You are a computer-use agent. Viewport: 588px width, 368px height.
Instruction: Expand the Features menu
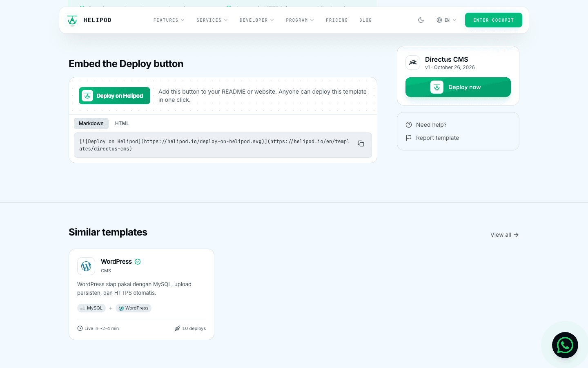pyautogui.click(x=169, y=20)
